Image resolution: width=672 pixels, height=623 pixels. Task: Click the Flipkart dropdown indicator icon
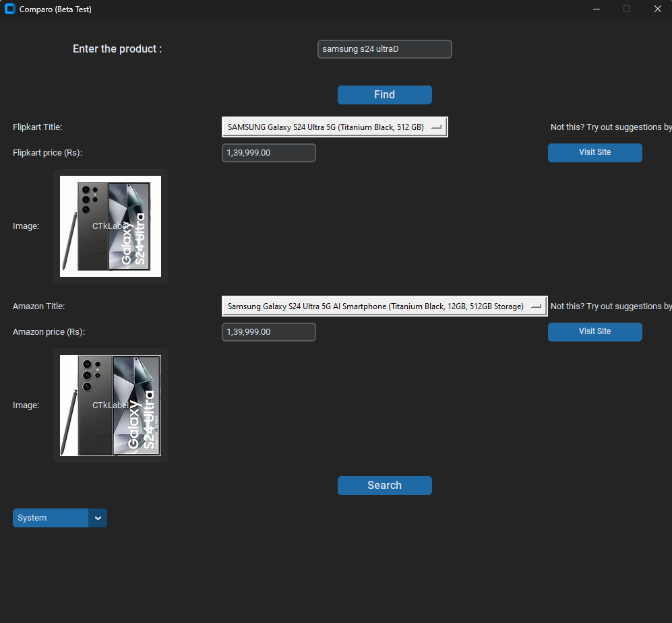coord(436,127)
